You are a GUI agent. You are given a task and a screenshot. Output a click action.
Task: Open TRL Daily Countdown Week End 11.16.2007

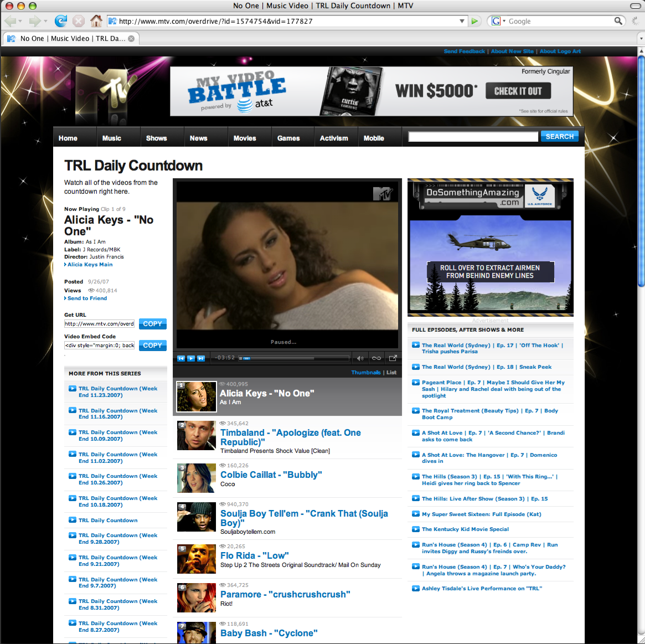[x=118, y=414]
